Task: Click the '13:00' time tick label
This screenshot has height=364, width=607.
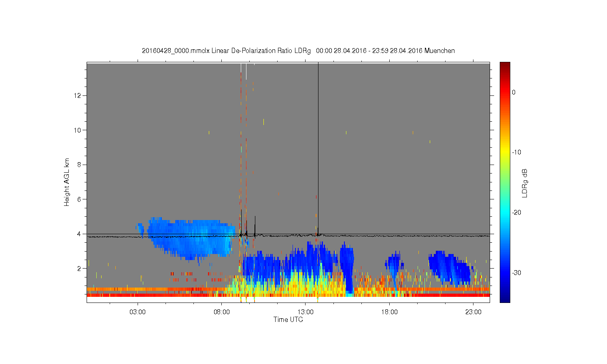Action: click(x=306, y=312)
